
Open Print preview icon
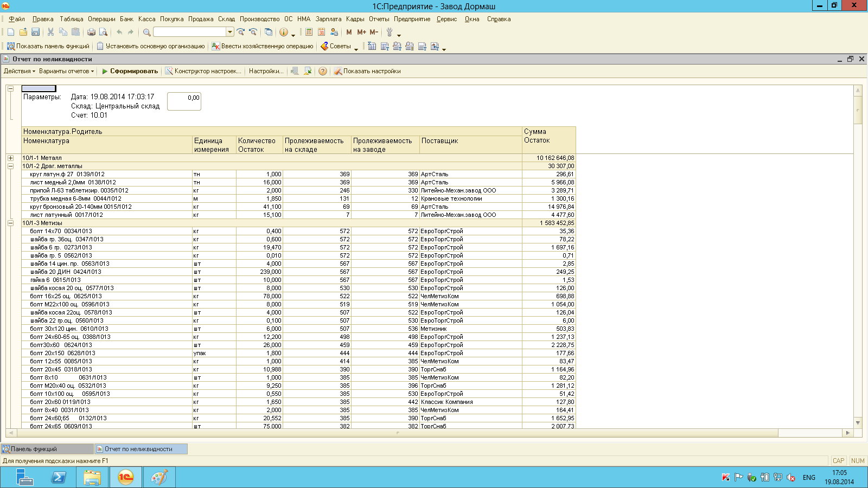tap(103, 33)
